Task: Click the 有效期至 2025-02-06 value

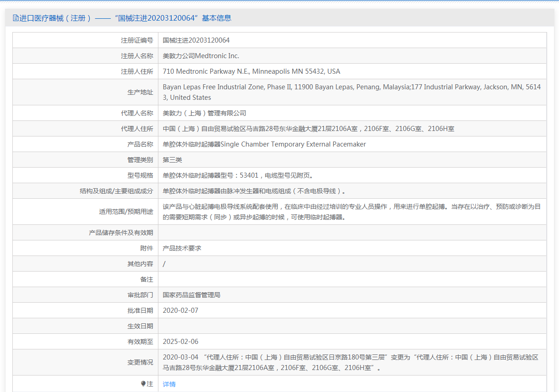Action: click(180, 342)
